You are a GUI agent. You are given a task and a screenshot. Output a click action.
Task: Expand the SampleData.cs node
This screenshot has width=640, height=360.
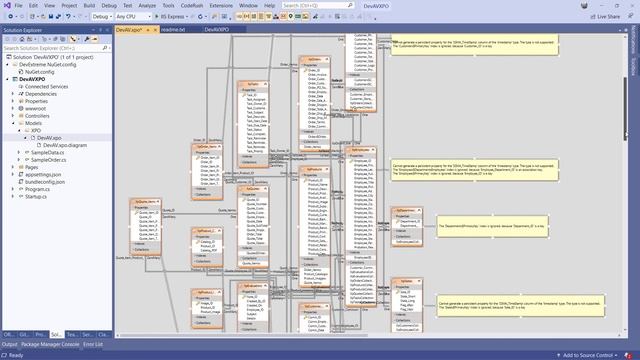(x=19, y=153)
